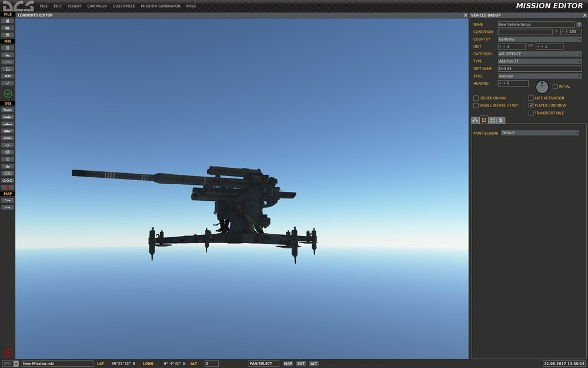Open the Customize menu
Image resolution: width=588 pixels, height=368 pixels.
pyautogui.click(x=123, y=6)
